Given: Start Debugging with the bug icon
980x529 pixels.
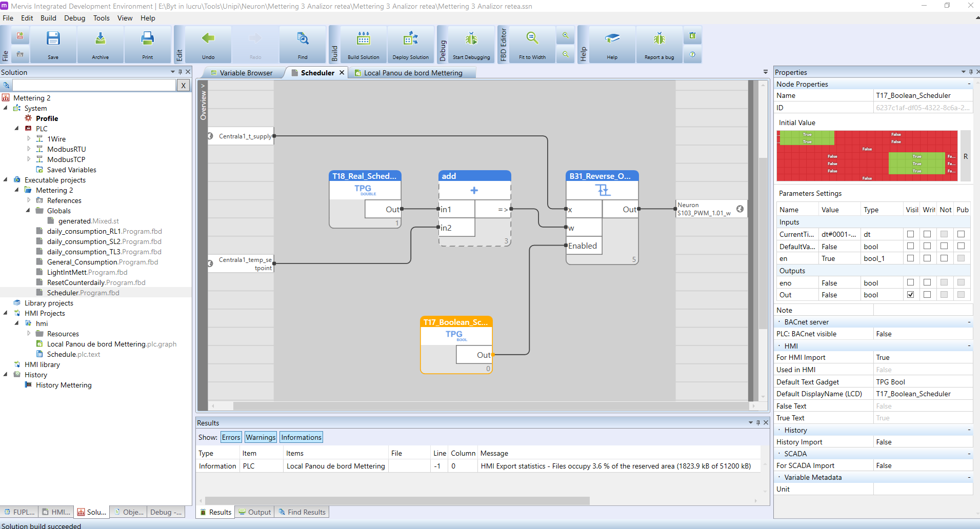Looking at the screenshot, I should point(471,39).
